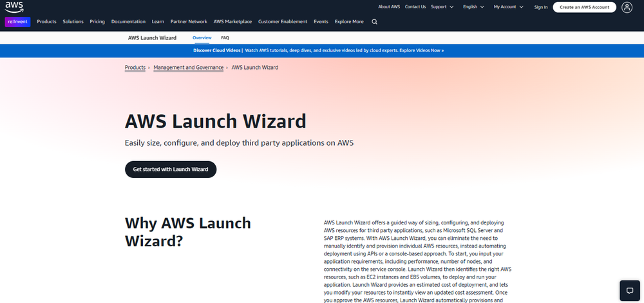Open the Pricing menu item
Screen dimensions: 644x303
tap(97, 22)
